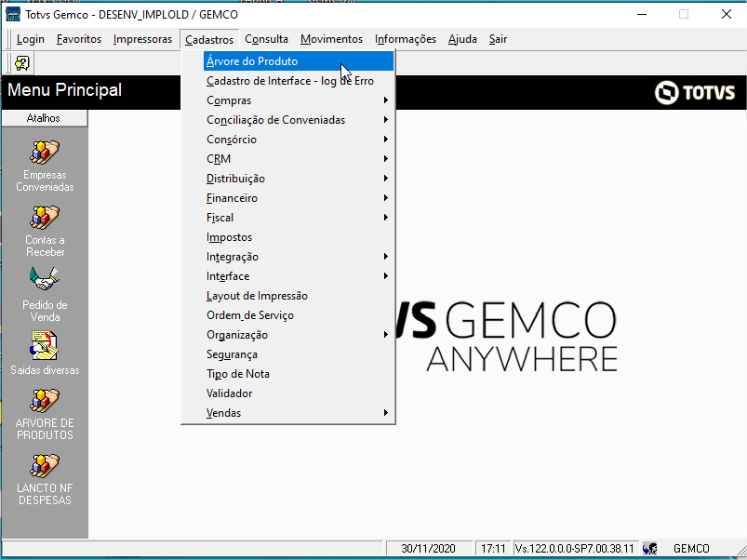Click the status bar user connection icon
The height and width of the screenshot is (560, 747).
pyautogui.click(x=650, y=549)
